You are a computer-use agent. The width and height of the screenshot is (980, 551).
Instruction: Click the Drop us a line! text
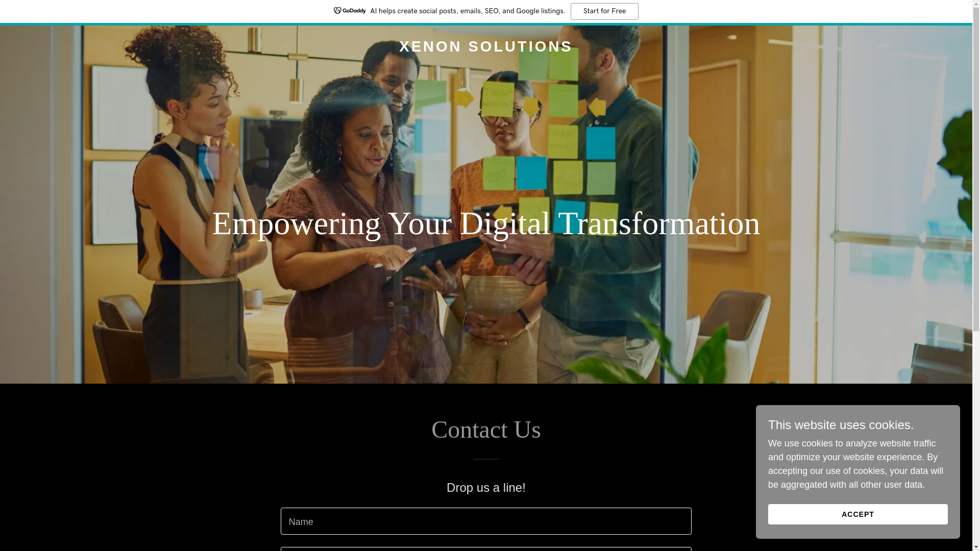[x=486, y=488]
